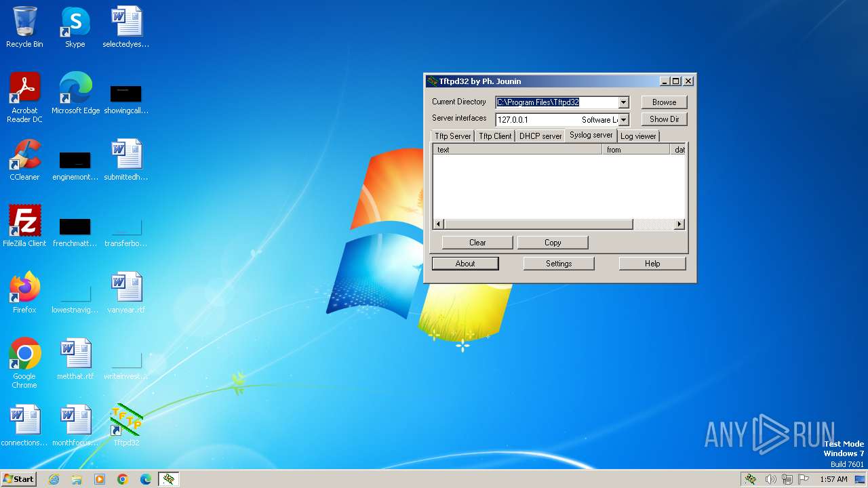The height and width of the screenshot is (488, 868).
Task: Open Internet Explorer from taskbar
Action: click(54, 479)
